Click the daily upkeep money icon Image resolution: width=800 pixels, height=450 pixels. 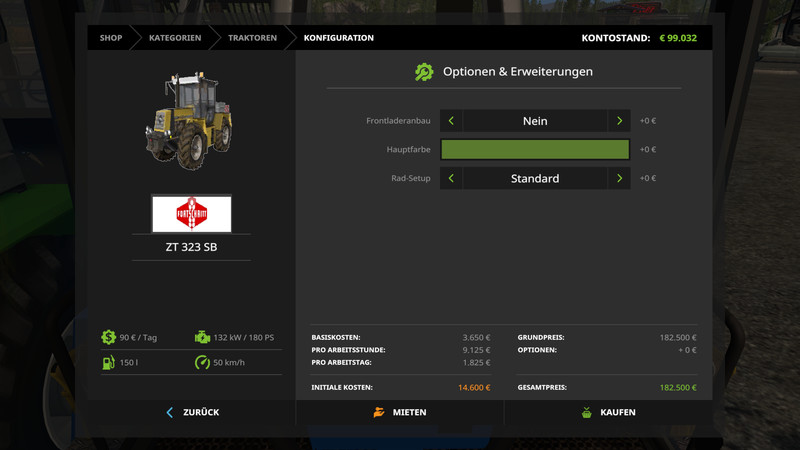coord(108,337)
